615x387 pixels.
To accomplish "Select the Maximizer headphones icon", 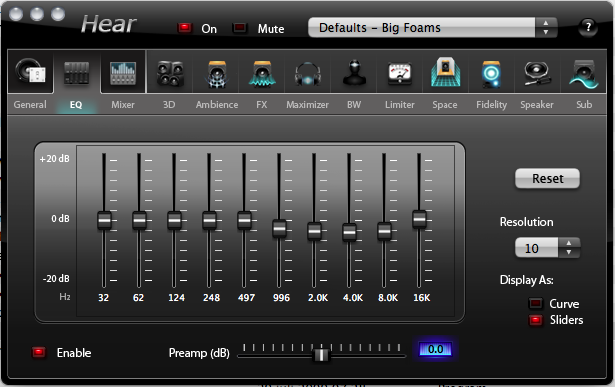I will click(308, 74).
